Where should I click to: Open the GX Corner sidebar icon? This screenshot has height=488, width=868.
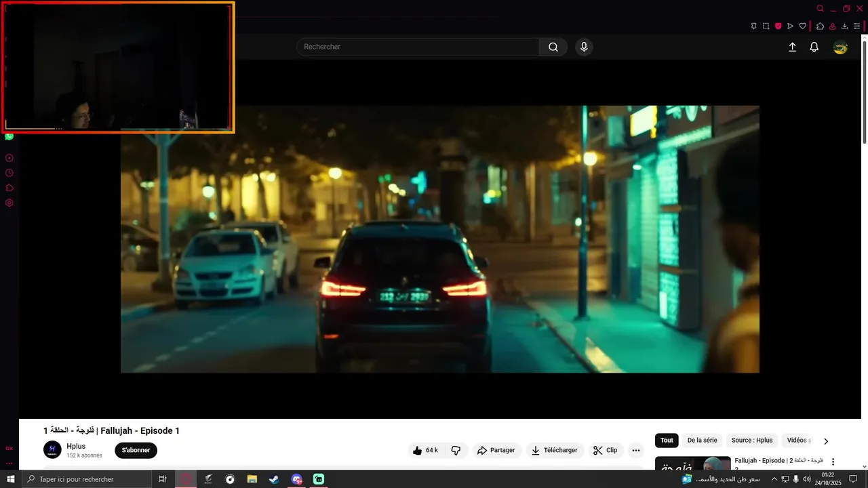click(9, 448)
